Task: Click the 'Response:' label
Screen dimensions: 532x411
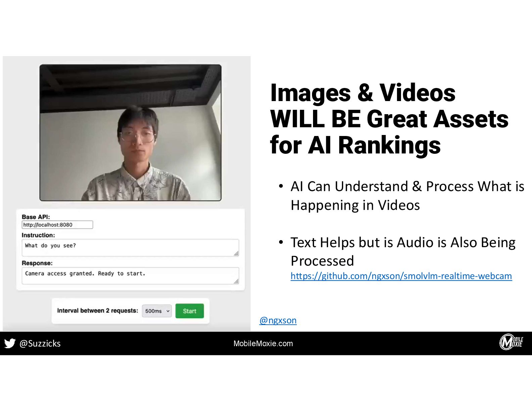Action: (x=37, y=263)
